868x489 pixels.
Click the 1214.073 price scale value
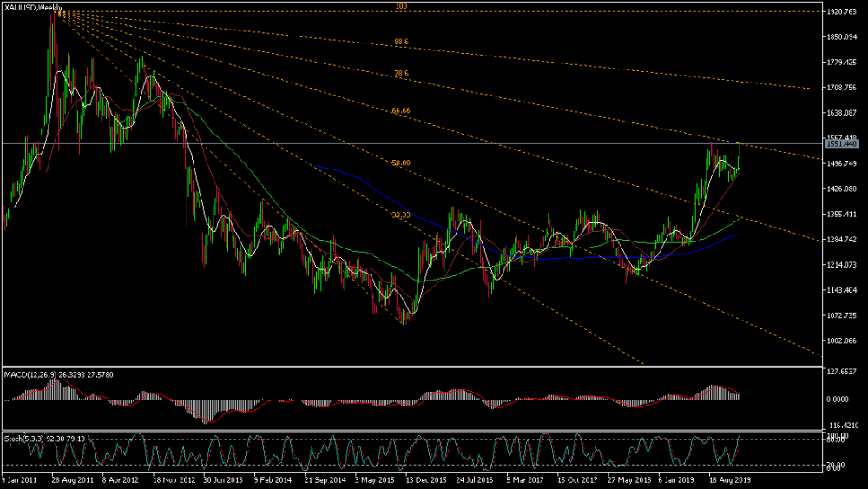[x=841, y=265]
